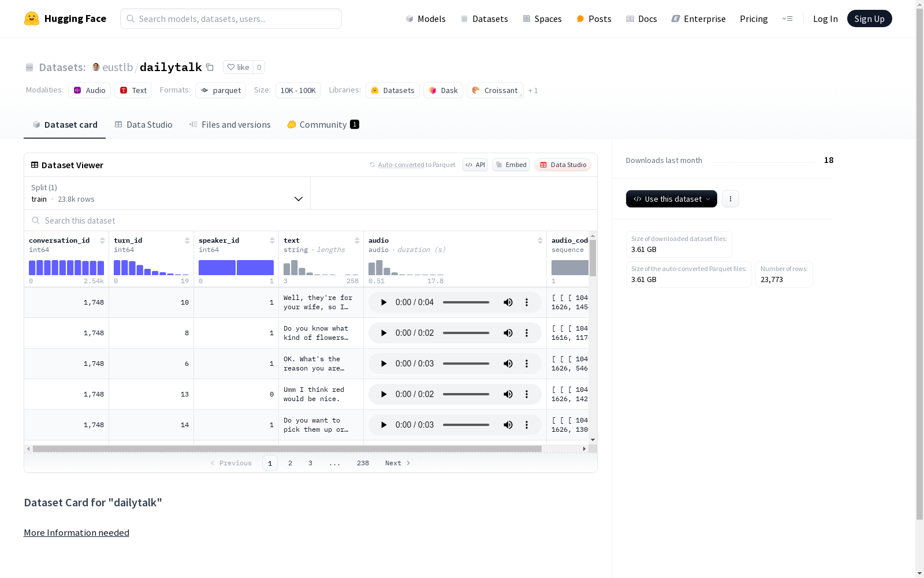Sort by the text column
The width and height of the screenshot is (924, 578).
pos(357,240)
